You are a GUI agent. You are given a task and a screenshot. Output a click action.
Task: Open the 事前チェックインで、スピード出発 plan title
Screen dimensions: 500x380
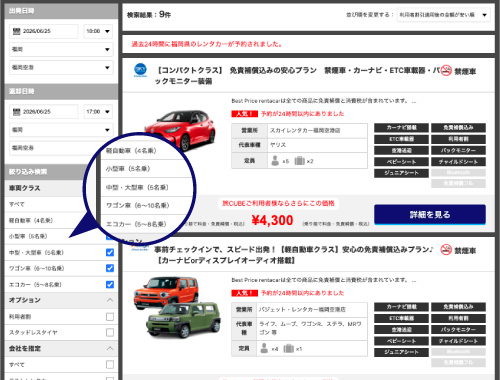click(293, 255)
